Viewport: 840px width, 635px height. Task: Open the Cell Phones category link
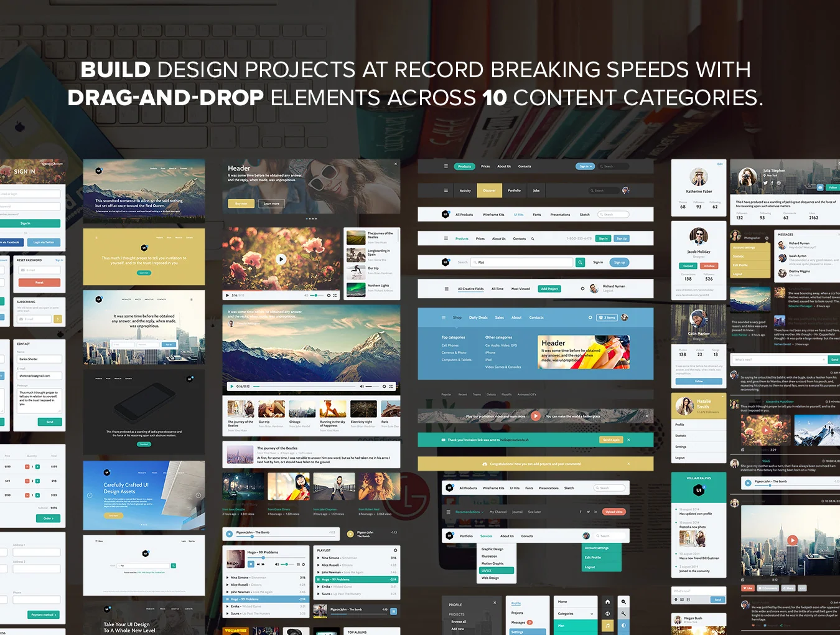450,345
